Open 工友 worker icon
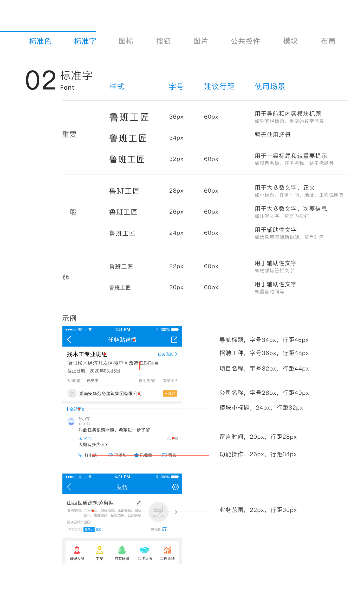This screenshot has height=593, width=364. pyautogui.click(x=100, y=550)
